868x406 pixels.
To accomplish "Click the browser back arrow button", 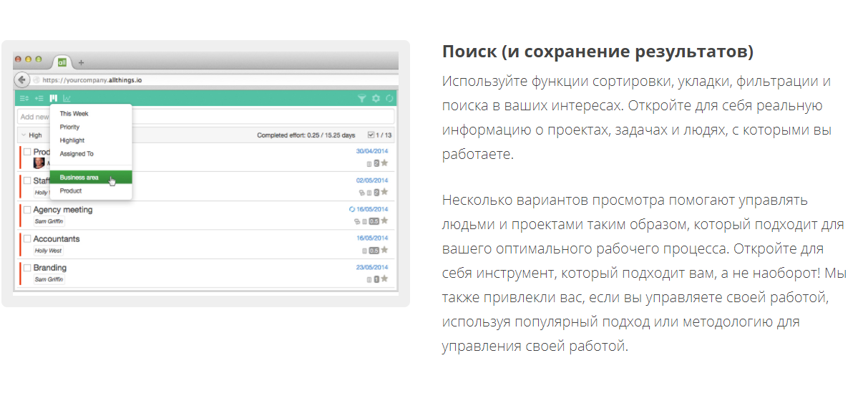I will [21, 79].
